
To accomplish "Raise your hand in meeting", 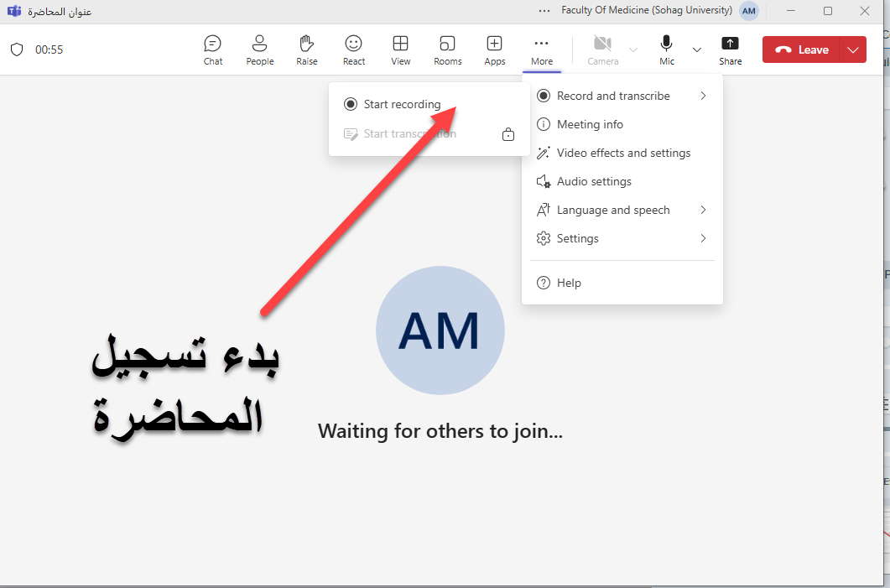I will tap(307, 49).
